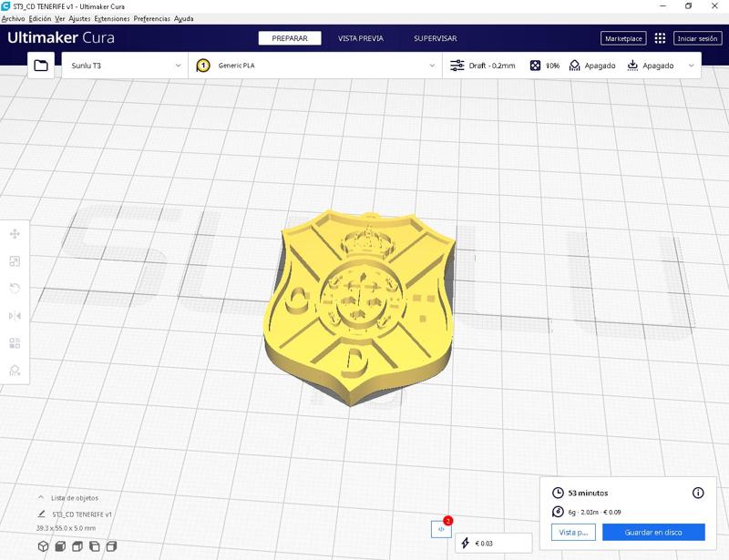This screenshot has width=729, height=560.
Task: Switch to the SUPERVISAR stage
Action: coord(436,38)
